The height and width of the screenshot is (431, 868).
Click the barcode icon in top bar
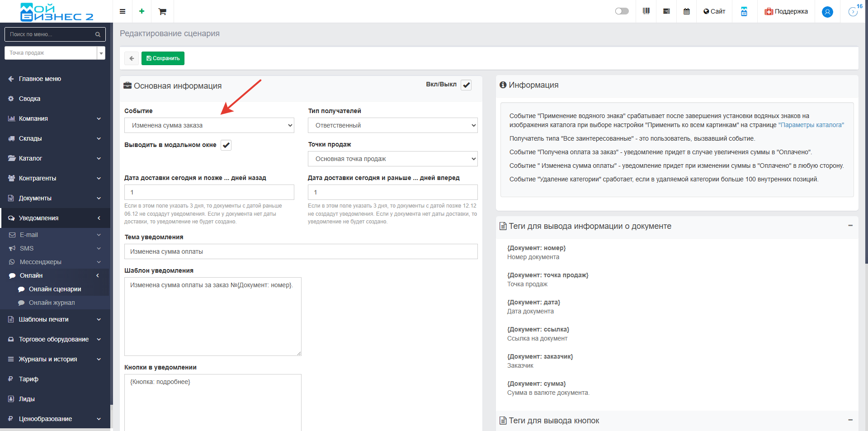pyautogui.click(x=646, y=11)
